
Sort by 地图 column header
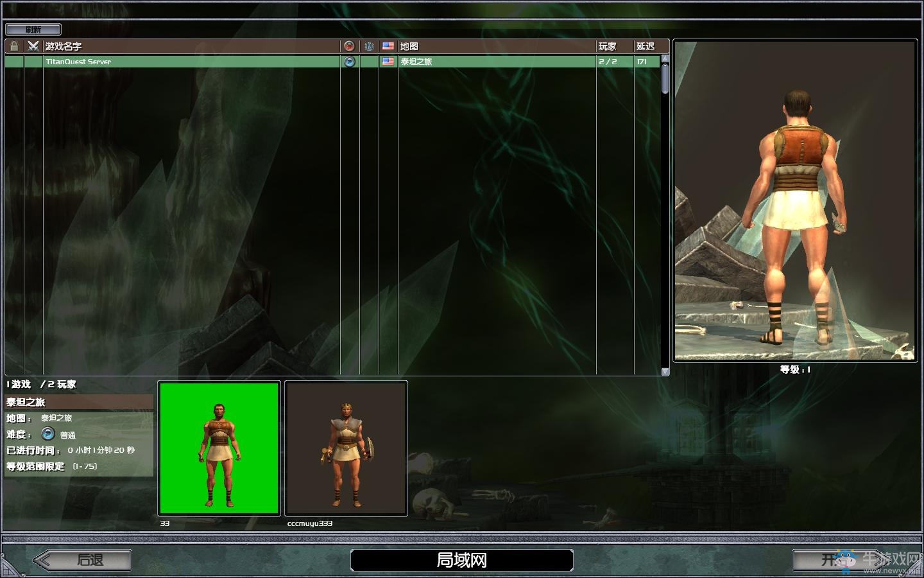(x=497, y=46)
